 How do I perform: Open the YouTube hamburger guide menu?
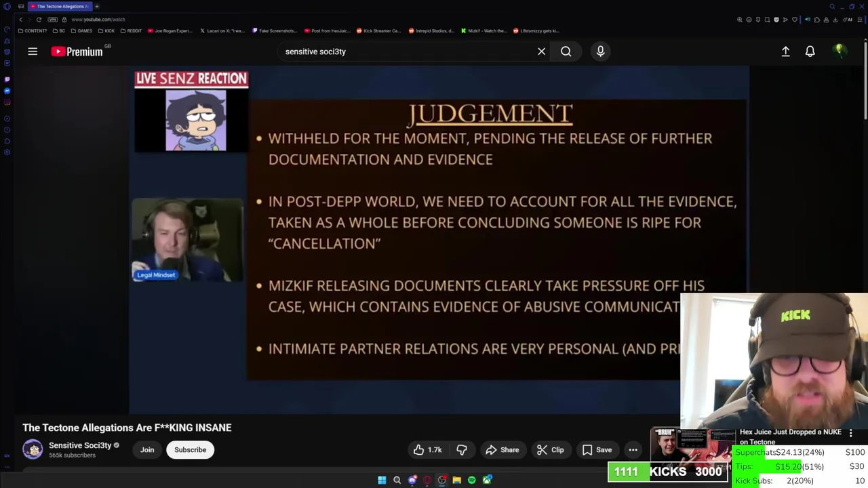[32, 52]
